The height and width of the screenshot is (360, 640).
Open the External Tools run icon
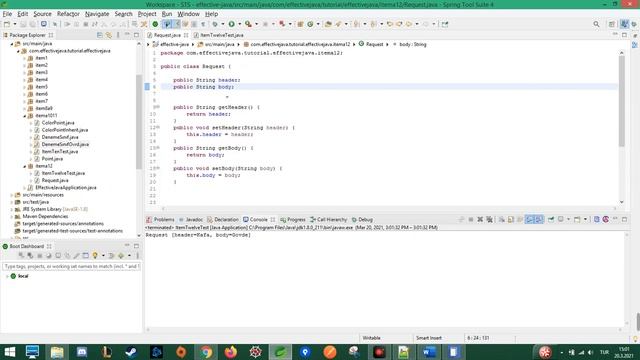[248, 24]
